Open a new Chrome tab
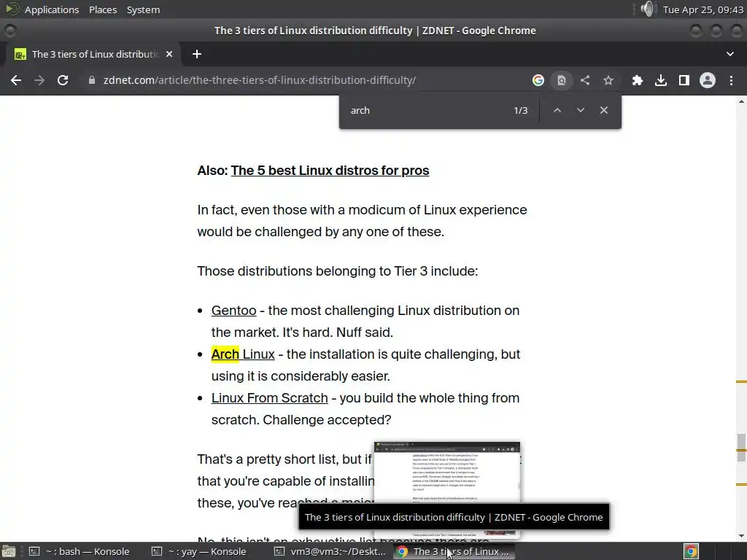Viewport: 747px width, 560px height. [197, 54]
